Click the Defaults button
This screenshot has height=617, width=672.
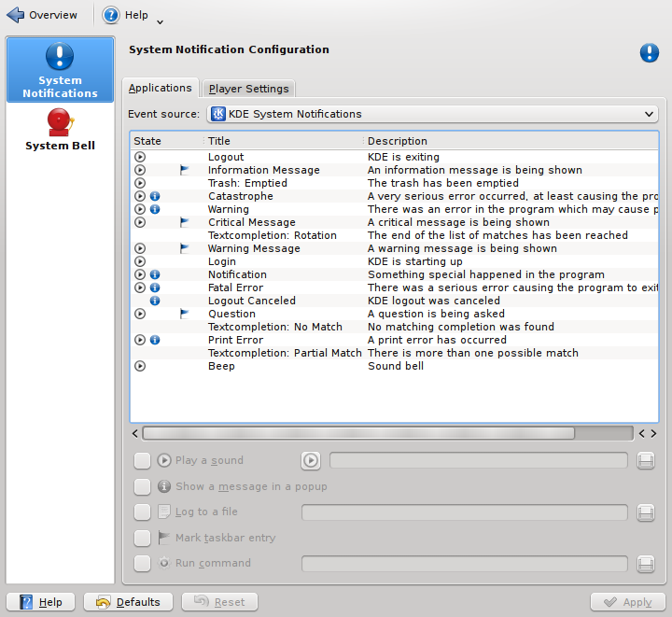tap(128, 602)
